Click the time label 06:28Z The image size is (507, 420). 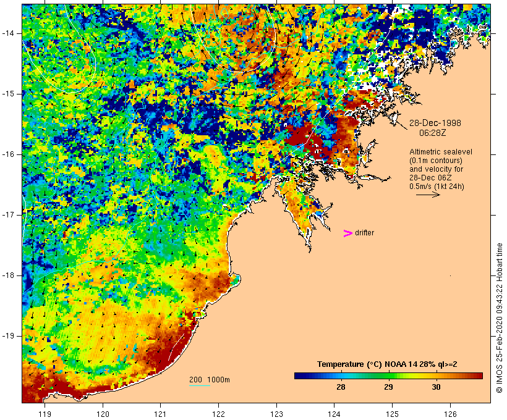(x=433, y=133)
